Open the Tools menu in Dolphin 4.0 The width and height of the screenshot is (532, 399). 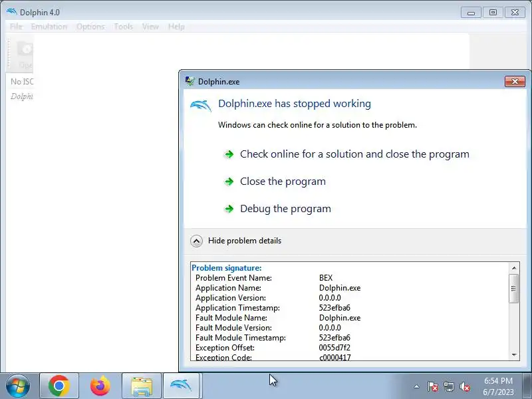tap(123, 27)
